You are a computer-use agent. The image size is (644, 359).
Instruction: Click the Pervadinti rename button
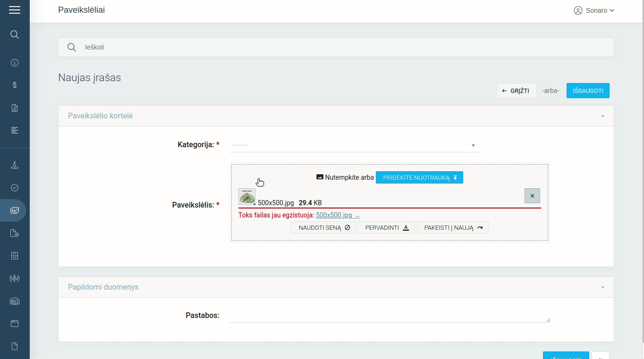386,227
